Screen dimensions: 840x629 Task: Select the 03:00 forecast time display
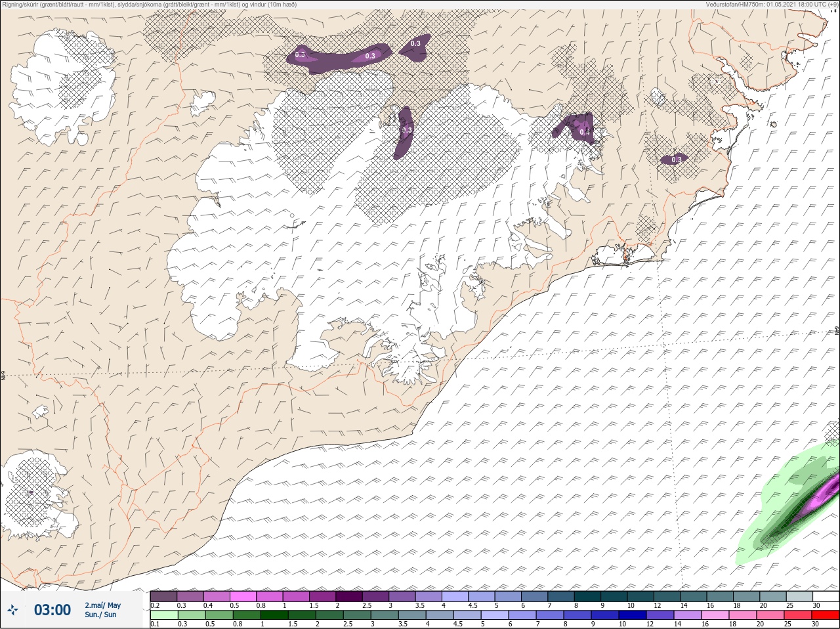(x=52, y=610)
